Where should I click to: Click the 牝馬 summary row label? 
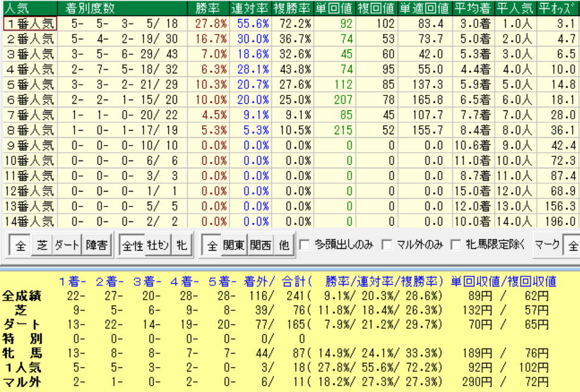tap(22, 353)
